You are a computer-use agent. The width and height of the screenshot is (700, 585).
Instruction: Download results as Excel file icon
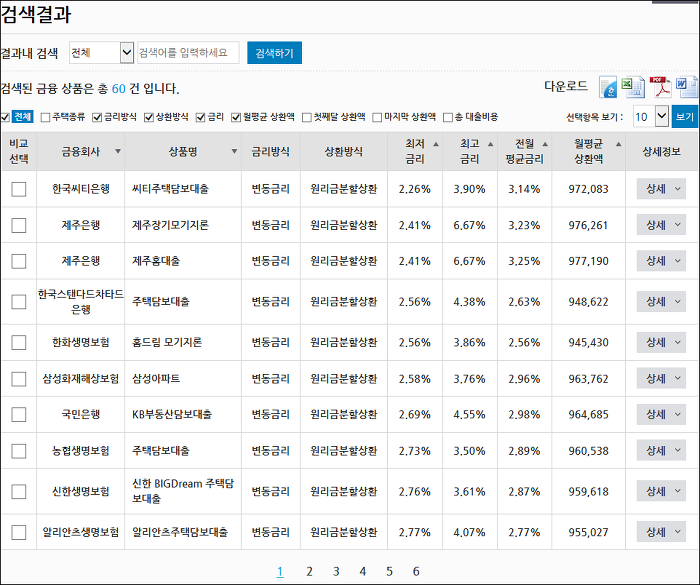coord(632,87)
